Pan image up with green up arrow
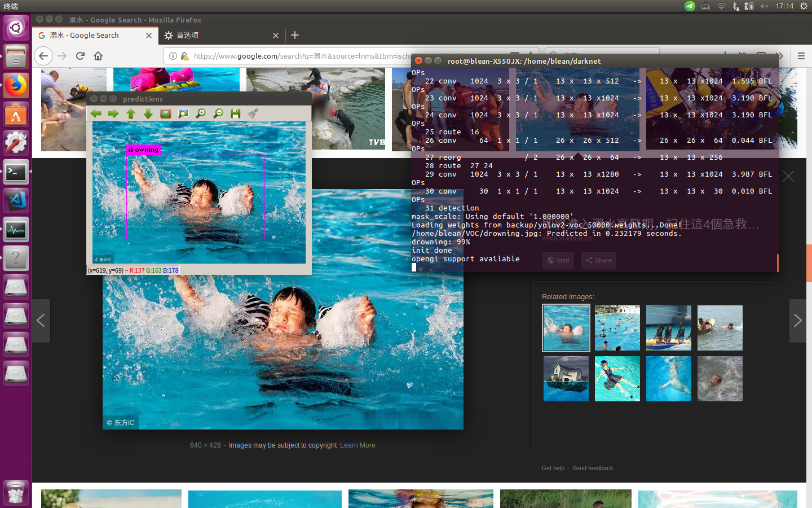The width and height of the screenshot is (812, 508). [x=131, y=113]
